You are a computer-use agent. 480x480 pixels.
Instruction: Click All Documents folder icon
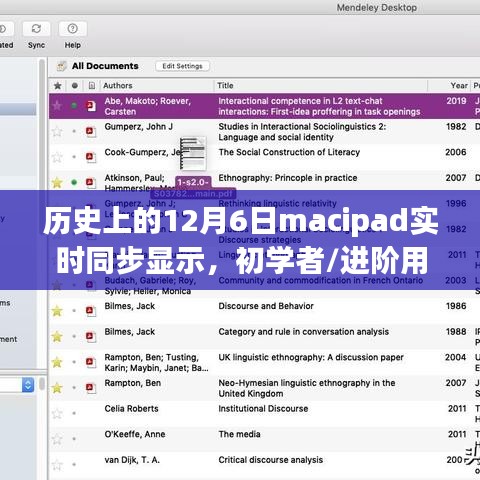pyautogui.click(x=61, y=66)
